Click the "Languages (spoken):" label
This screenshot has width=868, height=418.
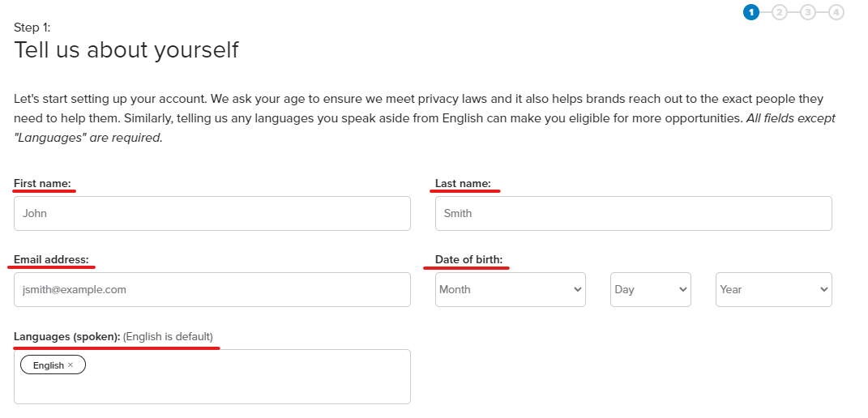point(67,336)
